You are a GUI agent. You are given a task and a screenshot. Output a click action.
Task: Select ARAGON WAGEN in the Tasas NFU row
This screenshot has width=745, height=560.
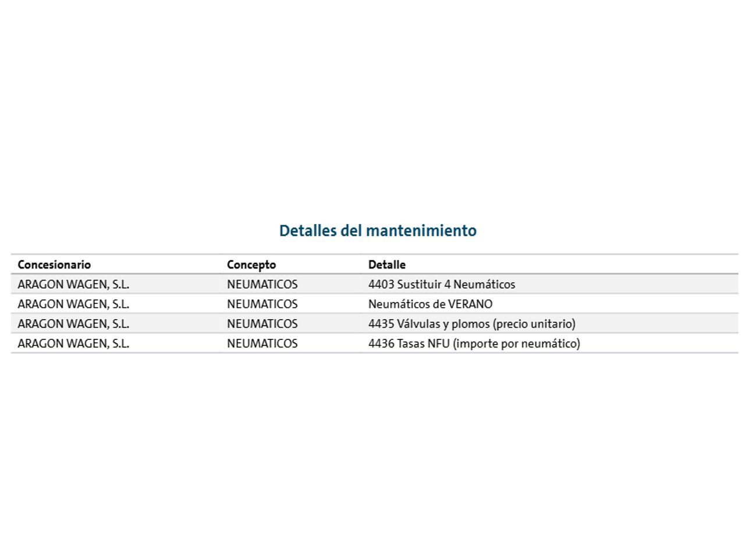73,343
